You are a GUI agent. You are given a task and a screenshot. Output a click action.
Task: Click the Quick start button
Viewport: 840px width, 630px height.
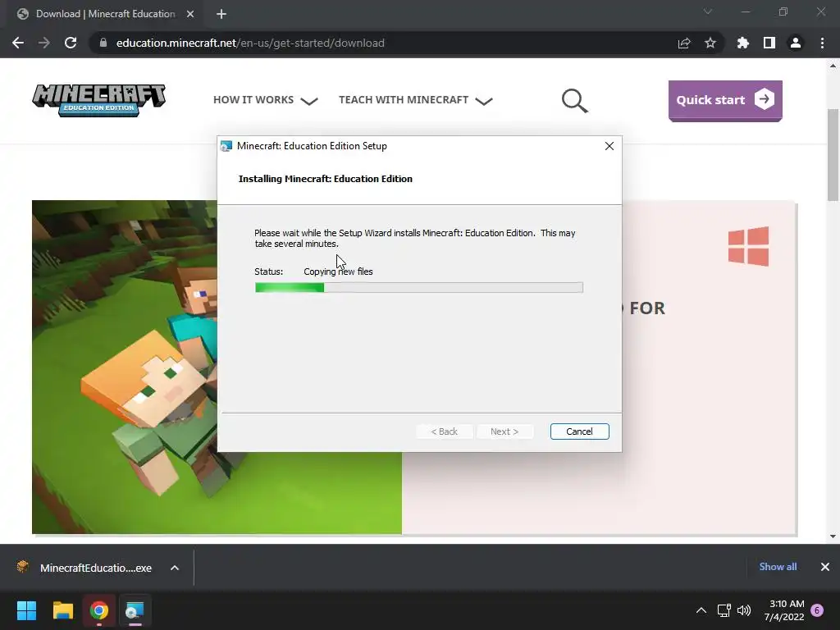click(x=725, y=100)
